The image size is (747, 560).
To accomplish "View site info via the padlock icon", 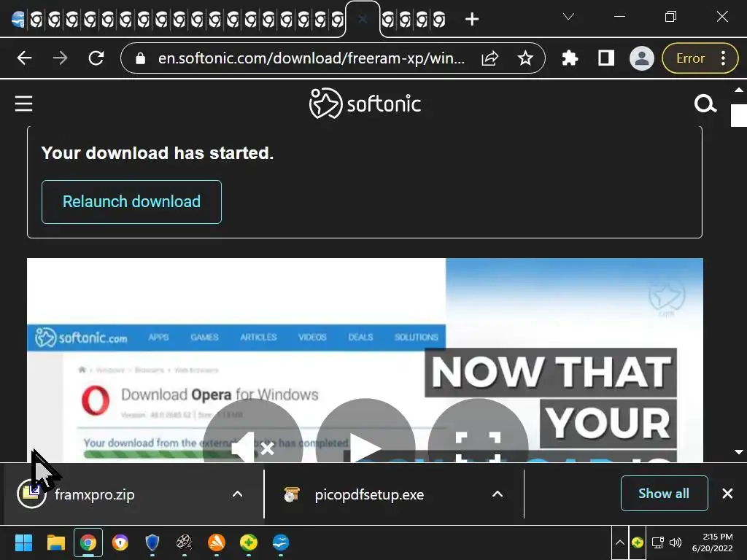I will (x=140, y=58).
